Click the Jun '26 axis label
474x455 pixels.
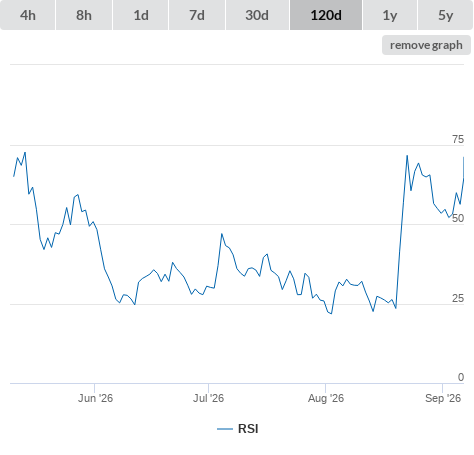[x=95, y=398]
